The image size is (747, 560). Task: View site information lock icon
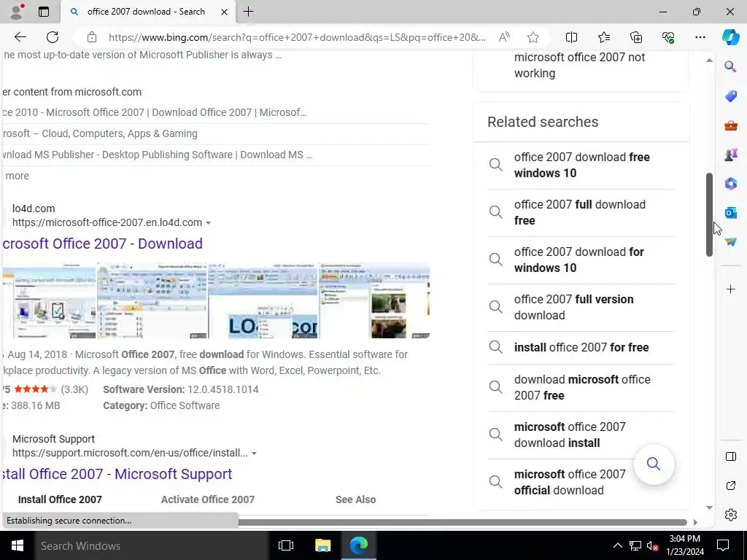(x=91, y=37)
